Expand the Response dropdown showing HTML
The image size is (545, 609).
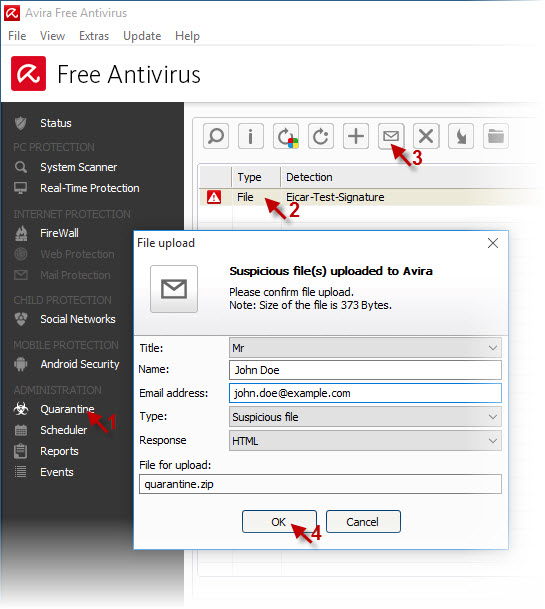(365, 440)
